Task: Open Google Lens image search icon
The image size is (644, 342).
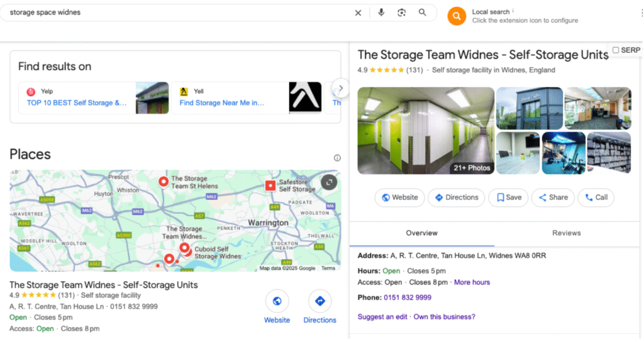Action: tap(402, 13)
